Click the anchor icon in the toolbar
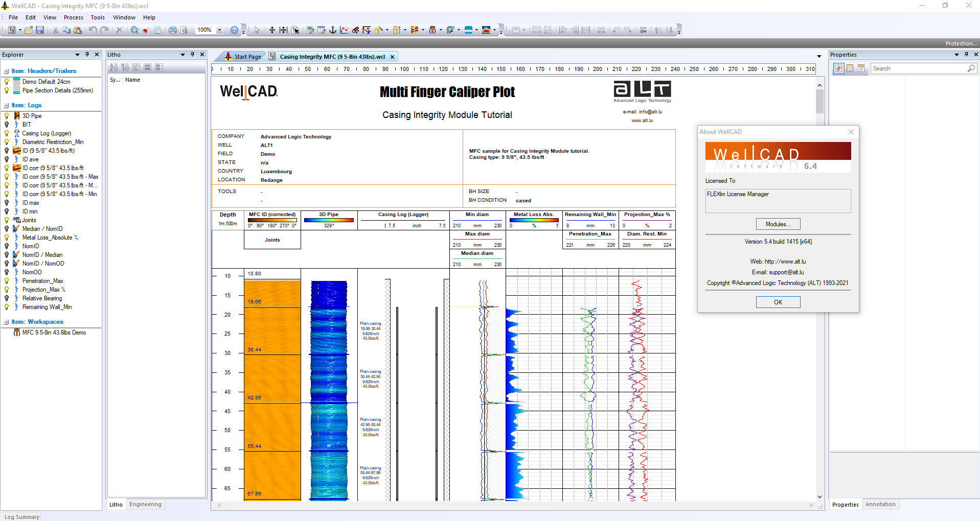980x521 pixels. pos(333,30)
